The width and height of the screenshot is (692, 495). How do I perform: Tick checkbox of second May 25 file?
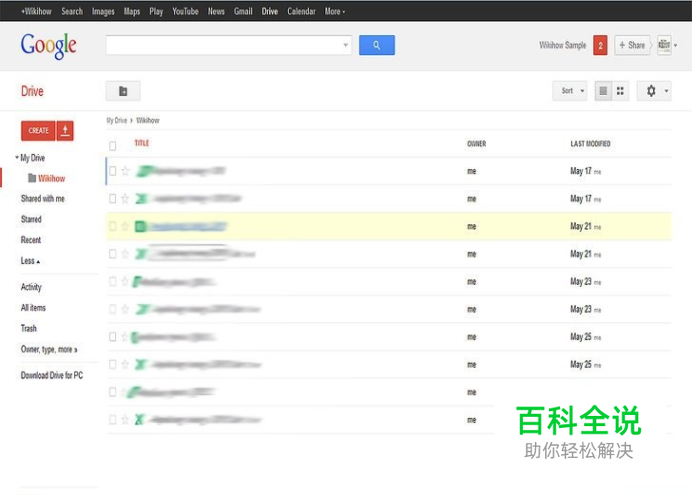tap(113, 364)
